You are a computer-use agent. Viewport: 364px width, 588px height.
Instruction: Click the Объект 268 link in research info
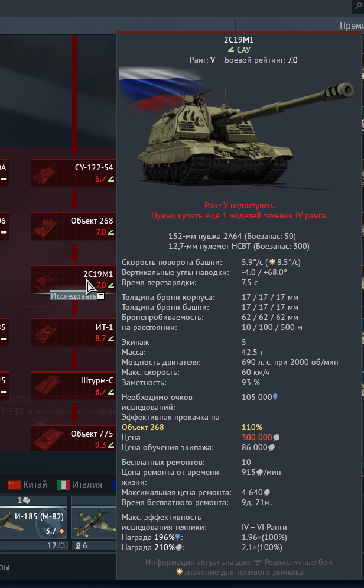click(142, 427)
